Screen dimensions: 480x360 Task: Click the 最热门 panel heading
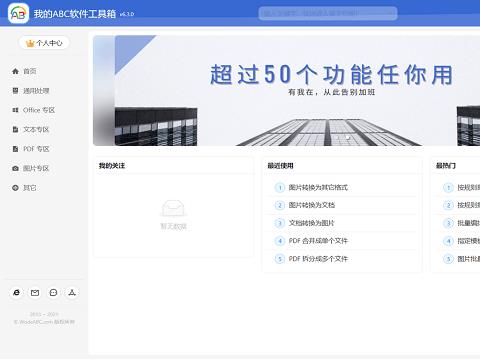pyautogui.click(x=446, y=166)
